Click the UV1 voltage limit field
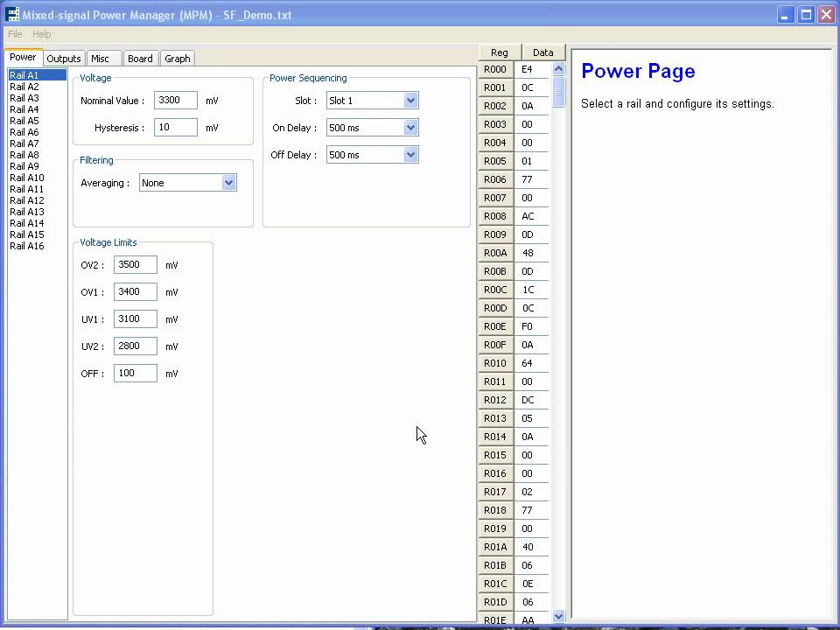 click(136, 318)
